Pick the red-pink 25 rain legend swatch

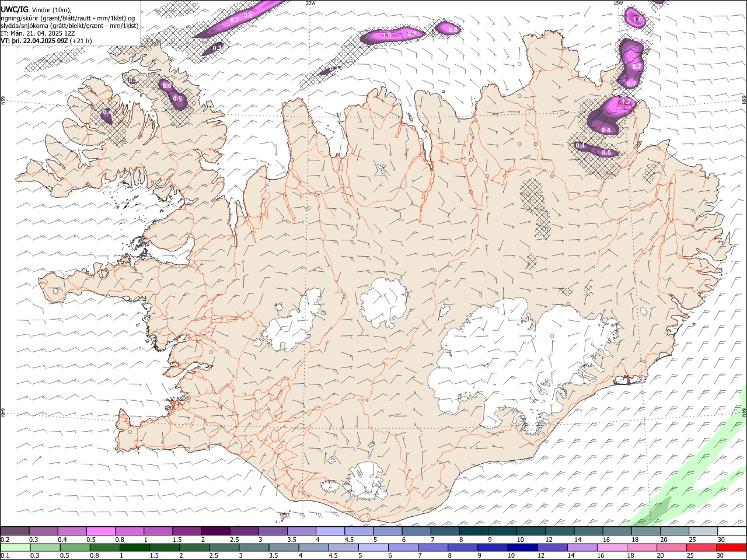701,547
